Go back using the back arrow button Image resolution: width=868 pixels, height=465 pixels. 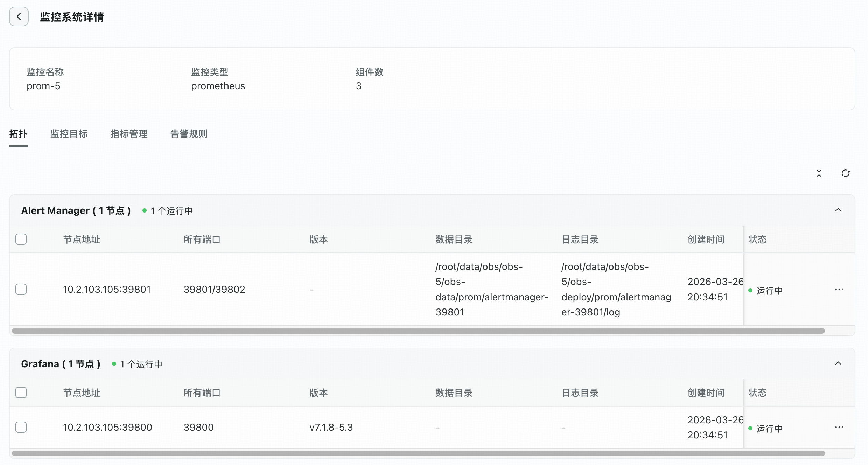tap(19, 16)
